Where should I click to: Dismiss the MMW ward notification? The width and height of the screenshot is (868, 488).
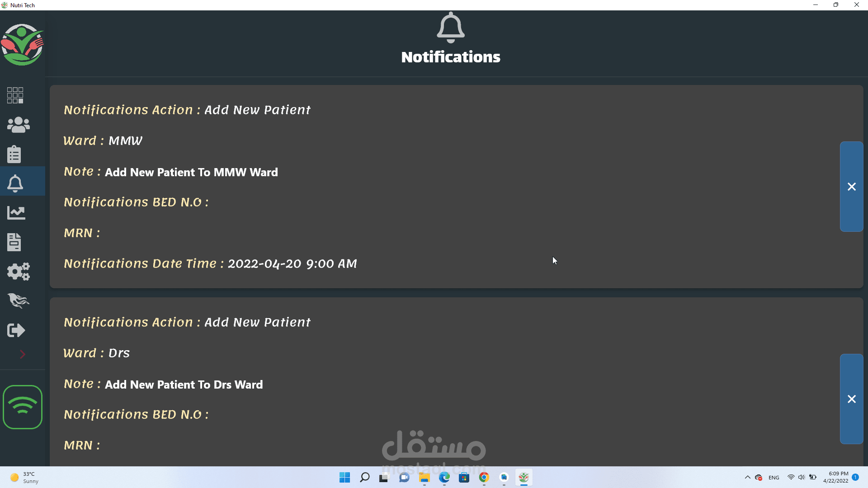click(x=851, y=187)
